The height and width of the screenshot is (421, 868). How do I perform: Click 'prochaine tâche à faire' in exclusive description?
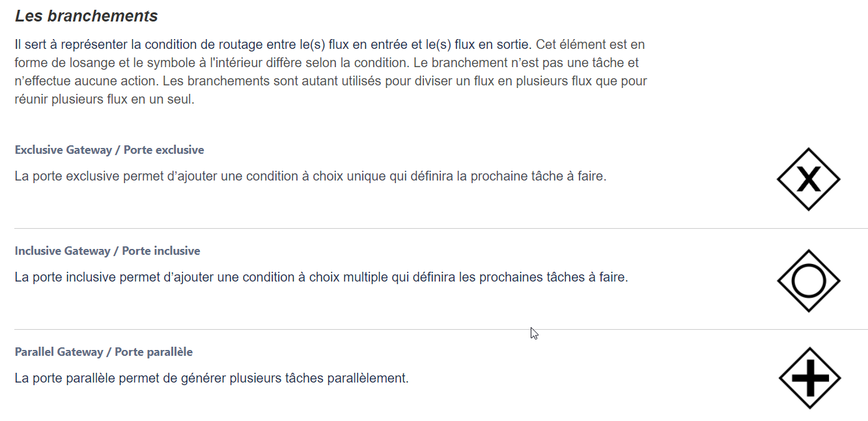(x=539, y=176)
